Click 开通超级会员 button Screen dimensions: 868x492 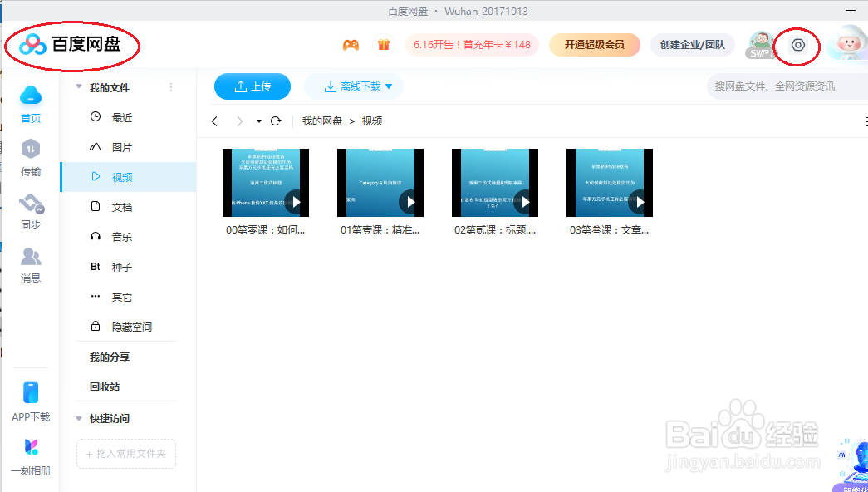click(595, 45)
